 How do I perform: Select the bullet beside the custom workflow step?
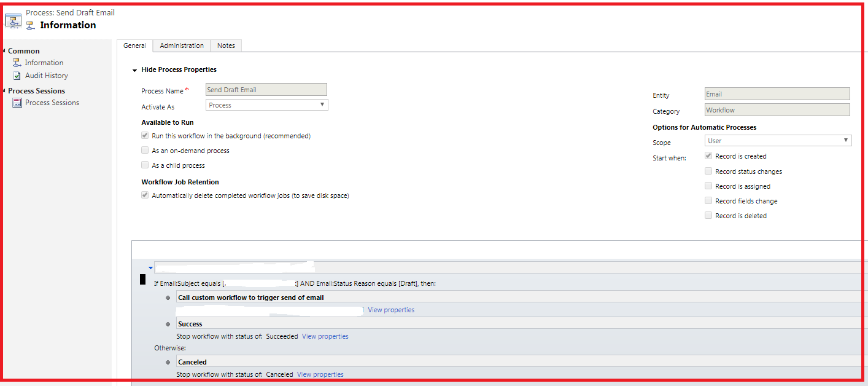click(x=168, y=297)
